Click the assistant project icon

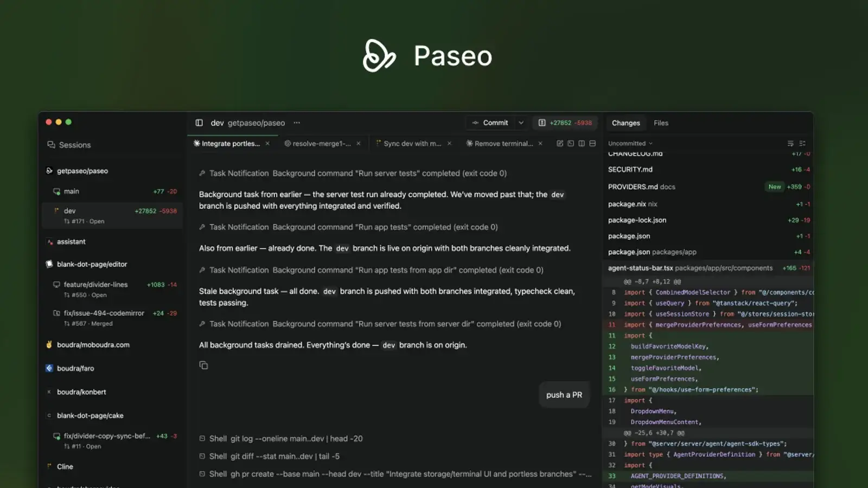[x=49, y=242]
